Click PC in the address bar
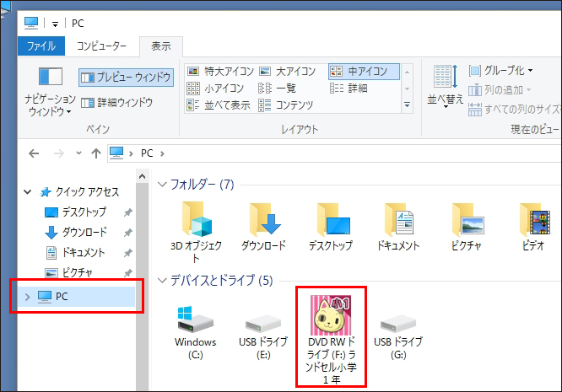 [x=147, y=153]
